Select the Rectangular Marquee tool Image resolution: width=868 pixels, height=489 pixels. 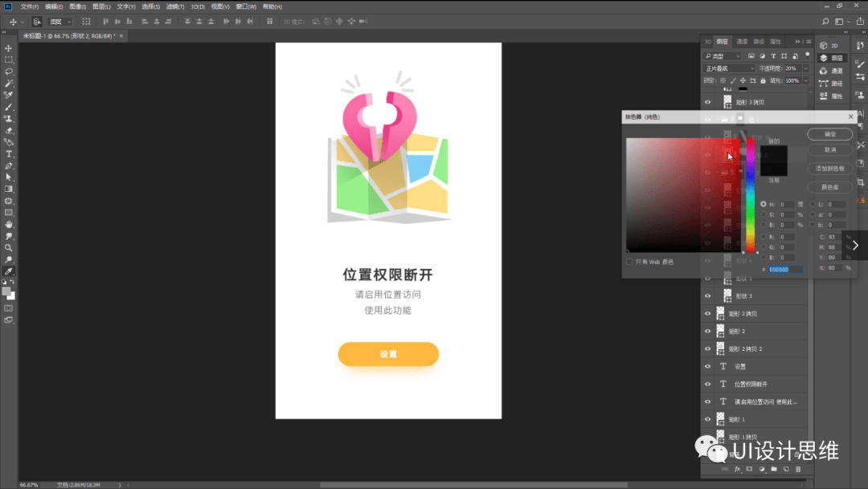tap(8, 59)
